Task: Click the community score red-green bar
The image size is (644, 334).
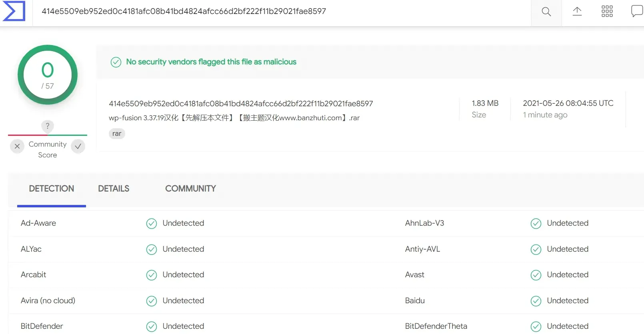Action: point(48,135)
